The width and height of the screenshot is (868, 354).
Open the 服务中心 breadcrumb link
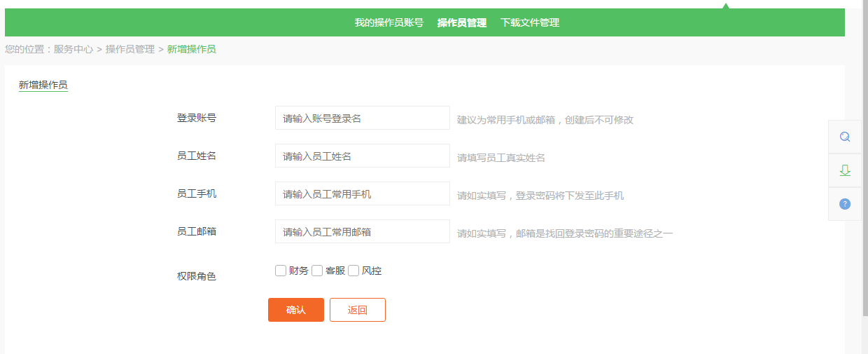[x=73, y=49]
